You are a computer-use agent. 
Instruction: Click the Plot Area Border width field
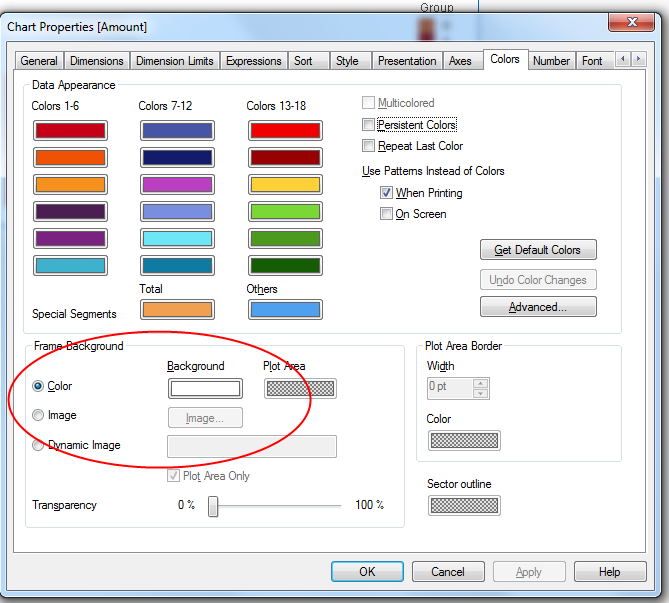coord(450,388)
